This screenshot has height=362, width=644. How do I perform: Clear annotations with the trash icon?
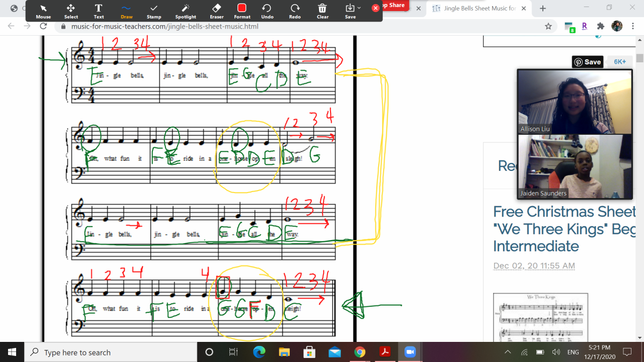[323, 11]
